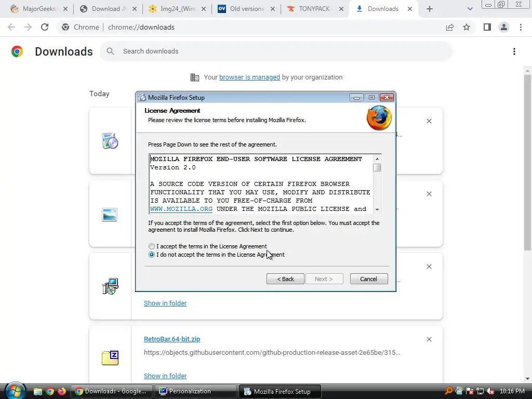Viewport: 532px width, 399px height.
Task: Click the license scrollbar thumb
Action: point(377,168)
